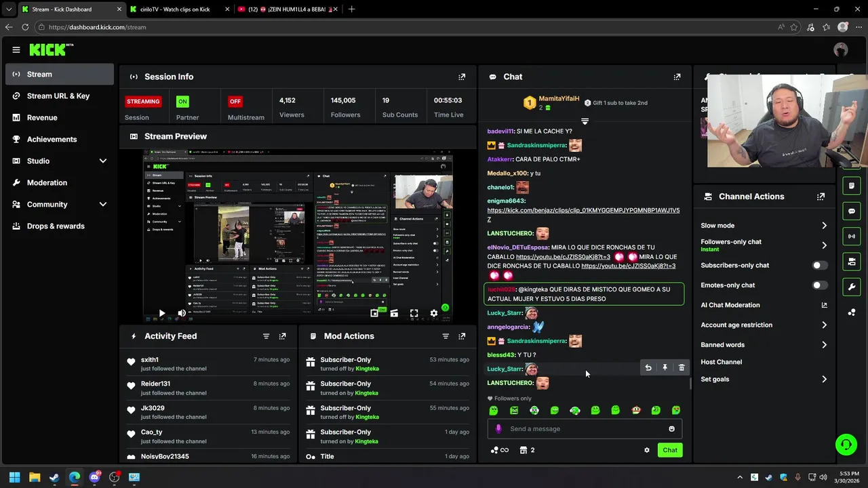The width and height of the screenshot is (868, 488).
Task: Open Kingteka link in 53 minutes ago entry
Action: [x=368, y=369]
